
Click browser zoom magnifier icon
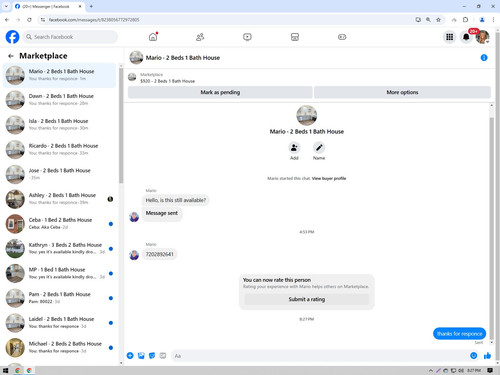pyautogui.click(x=428, y=20)
